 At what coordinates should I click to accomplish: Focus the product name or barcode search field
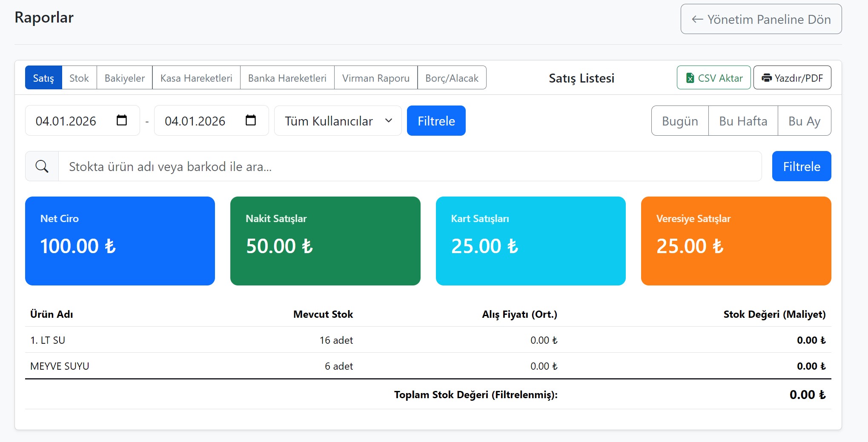[410, 166]
